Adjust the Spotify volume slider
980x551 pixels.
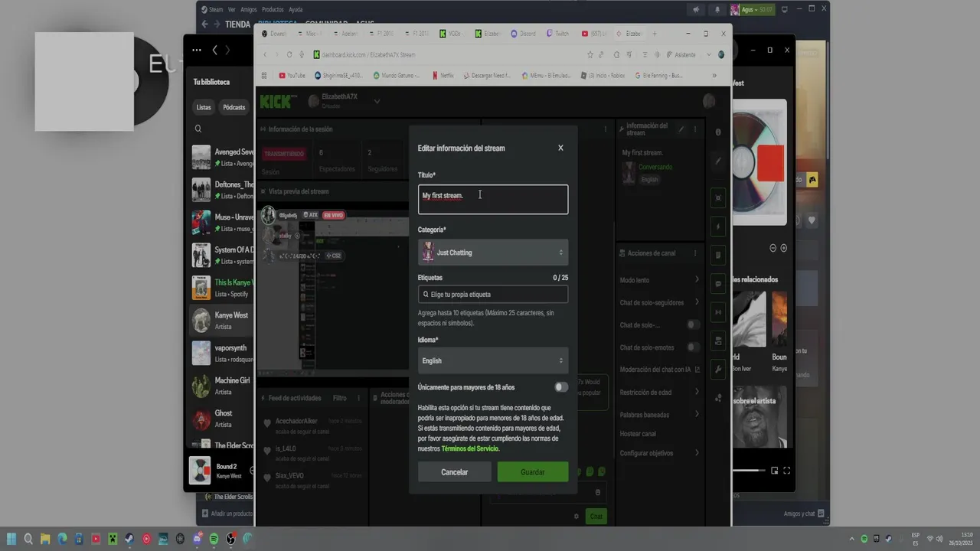748,471
